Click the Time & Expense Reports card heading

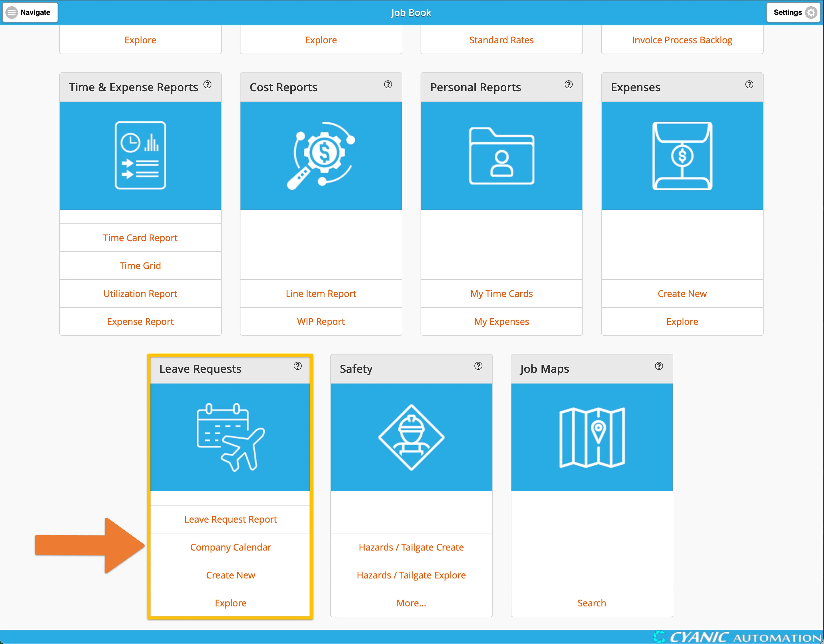[x=133, y=87]
